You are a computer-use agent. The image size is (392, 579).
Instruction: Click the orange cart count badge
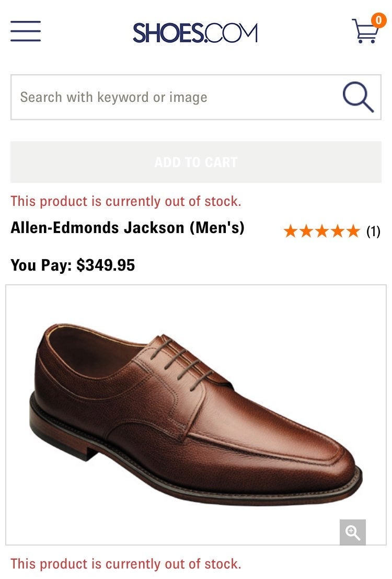pos(378,20)
